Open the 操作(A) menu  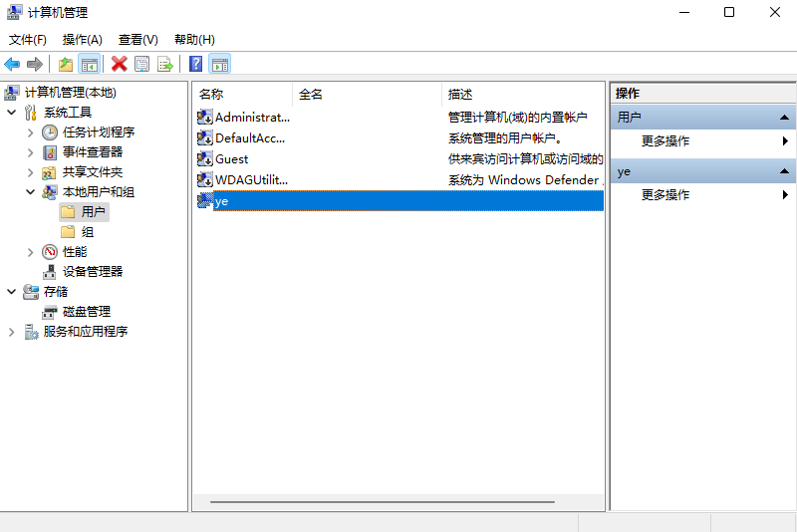82,40
